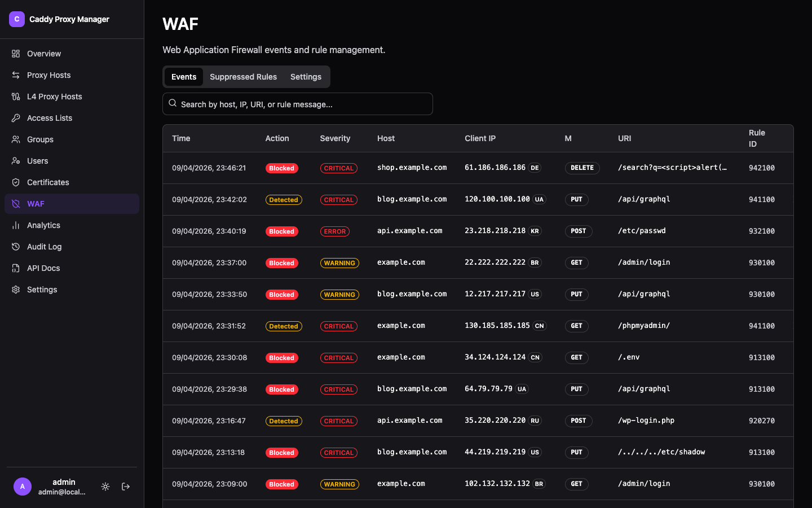The height and width of the screenshot is (508, 812).
Task: Click the admin avatar circle
Action: point(23,487)
